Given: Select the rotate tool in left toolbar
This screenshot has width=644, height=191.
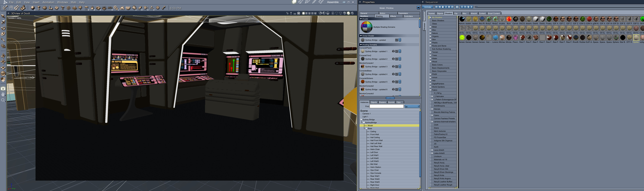Looking at the screenshot, I should tap(3, 28).
